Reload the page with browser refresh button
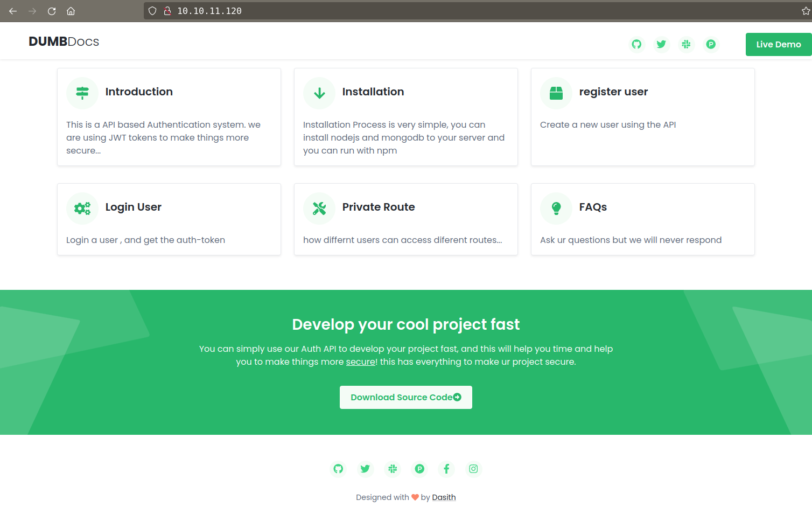Viewport: 812px width, 514px height. [52, 11]
